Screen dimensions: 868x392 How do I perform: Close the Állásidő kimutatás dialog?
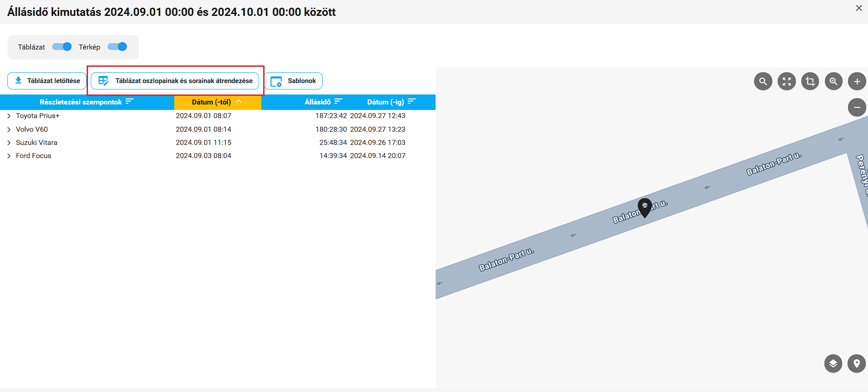coord(858,8)
